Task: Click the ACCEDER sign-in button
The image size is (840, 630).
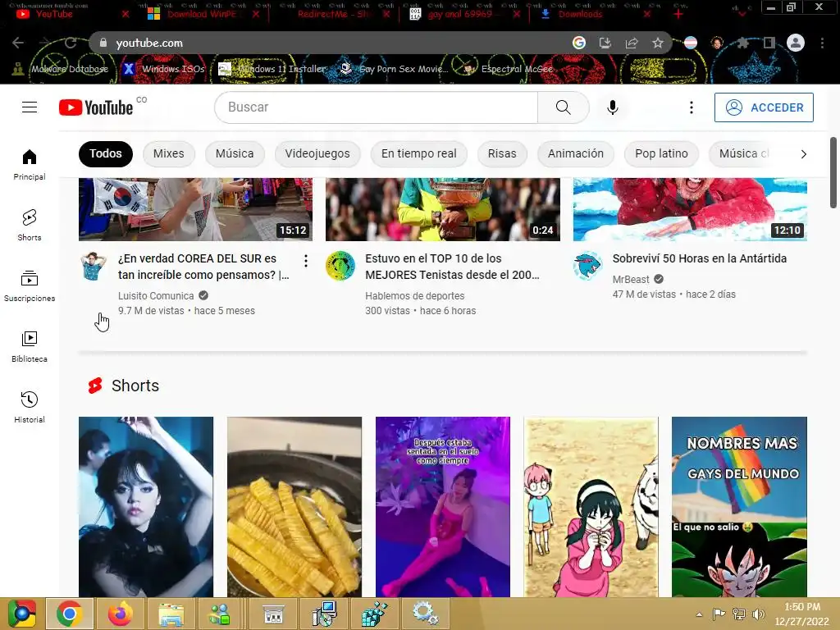Action: pyautogui.click(x=764, y=107)
